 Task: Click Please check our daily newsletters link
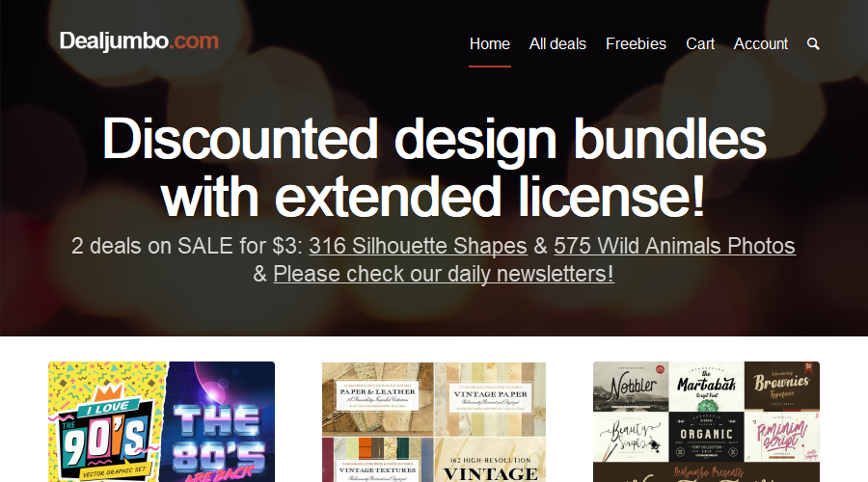point(444,274)
